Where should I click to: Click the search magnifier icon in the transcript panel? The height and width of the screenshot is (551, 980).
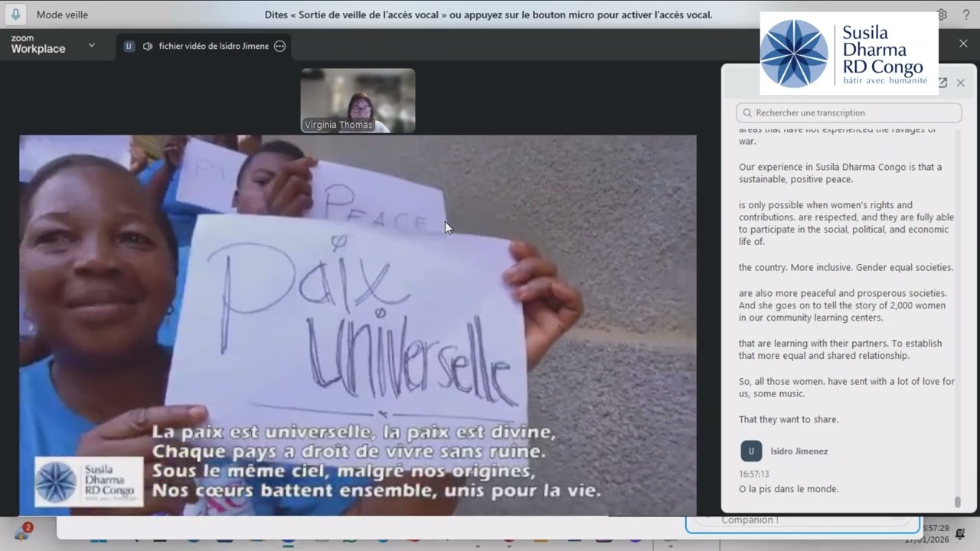pos(747,112)
